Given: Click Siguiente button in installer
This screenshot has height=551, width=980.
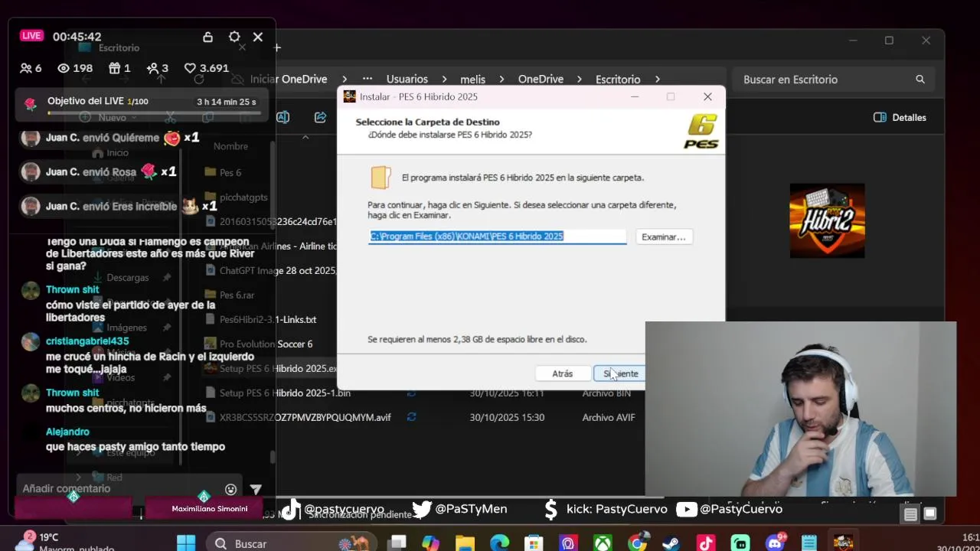Looking at the screenshot, I should 619,373.
